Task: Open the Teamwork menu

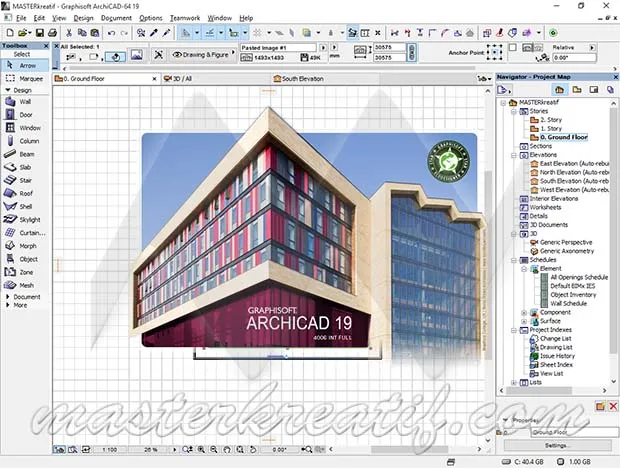Action: [x=185, y=18]
